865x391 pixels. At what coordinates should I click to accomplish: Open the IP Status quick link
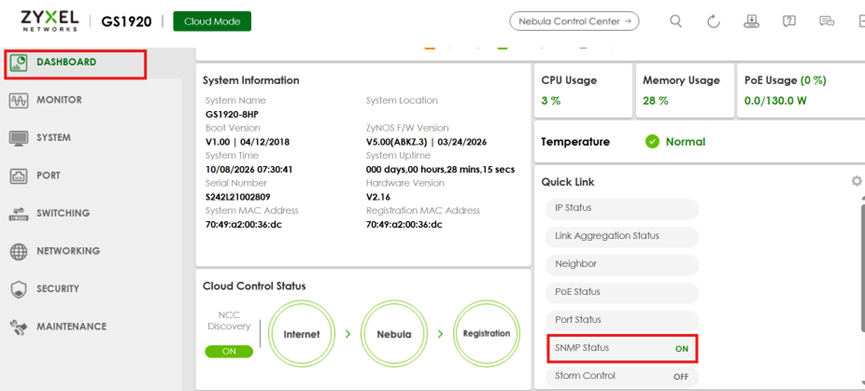623,209
